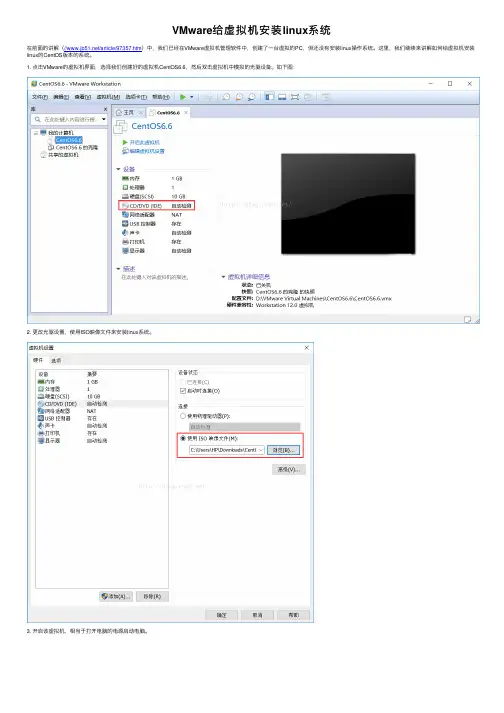Switch to the 选项 tab in settings dialog
Screen dimensions: 504x713
click(x=56, y=360)
